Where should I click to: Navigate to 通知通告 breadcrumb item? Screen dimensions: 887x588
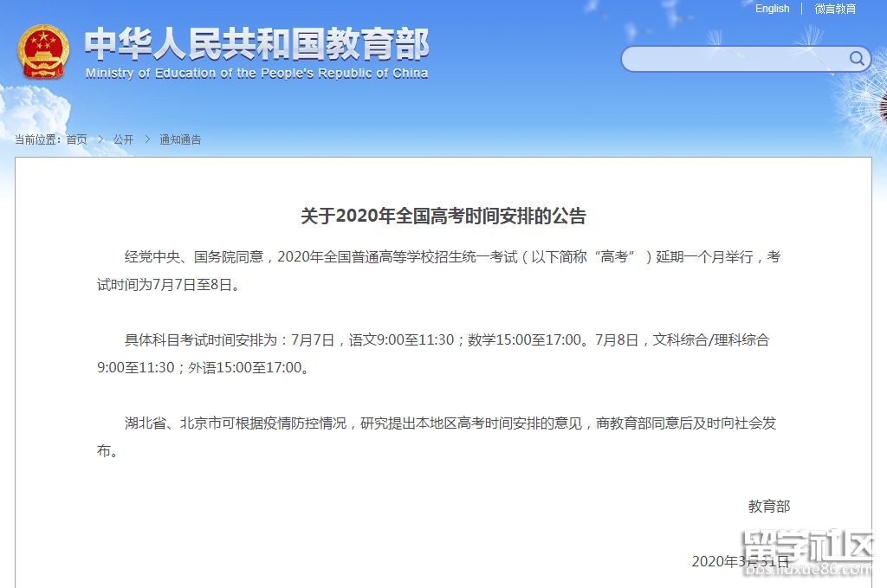click(180, 139)
